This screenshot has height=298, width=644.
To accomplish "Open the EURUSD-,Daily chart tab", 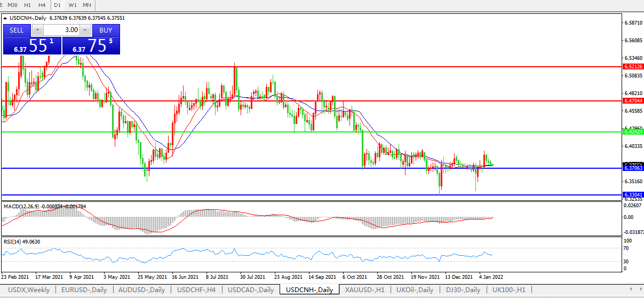I will tap(84, 290).
